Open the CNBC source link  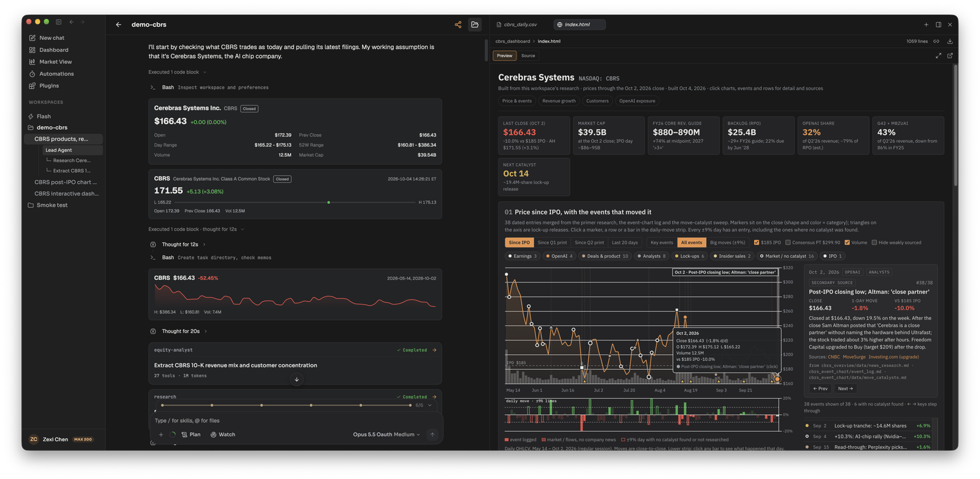[834, 356]
